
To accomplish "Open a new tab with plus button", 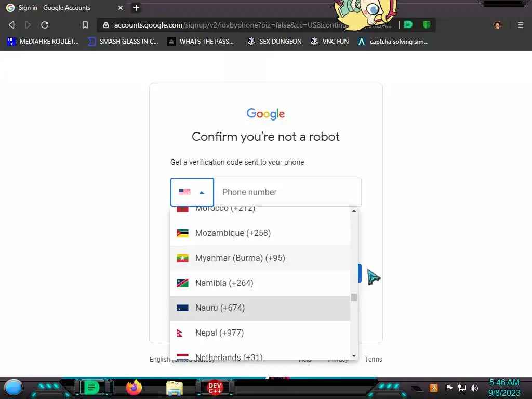I will 136,8.
